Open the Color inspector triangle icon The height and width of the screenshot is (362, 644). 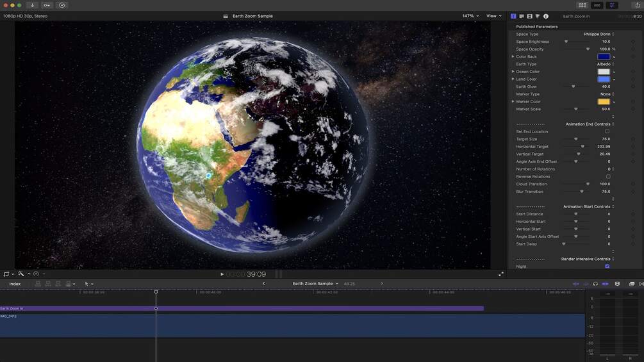tap(538, 16)
